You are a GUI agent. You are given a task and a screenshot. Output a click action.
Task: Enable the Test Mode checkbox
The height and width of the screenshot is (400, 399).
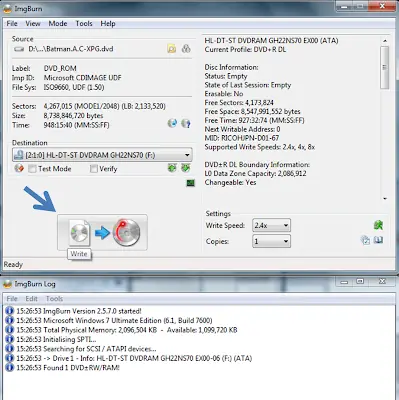32,169
